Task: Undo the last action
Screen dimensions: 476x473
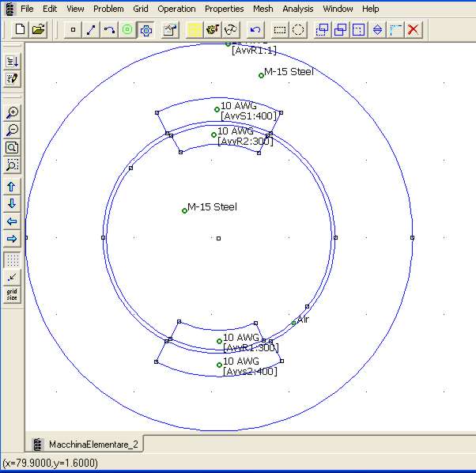Action: pyautogui.click(x=255, y=30)
